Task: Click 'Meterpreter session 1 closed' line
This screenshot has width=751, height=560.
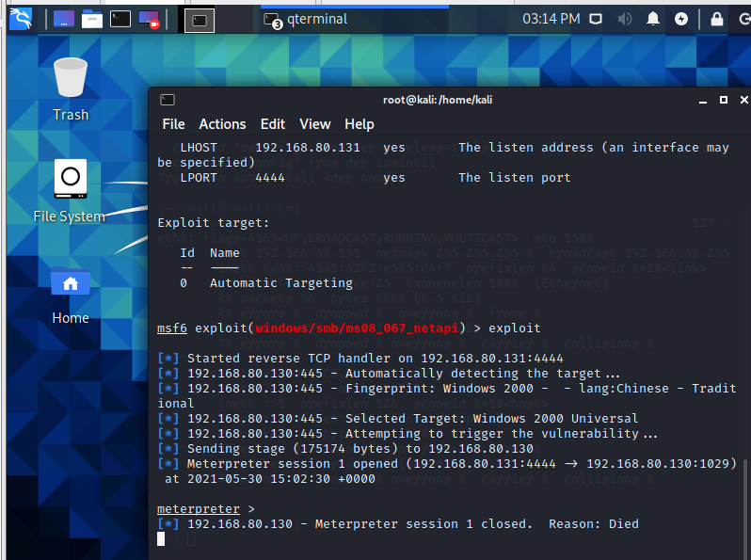Action: click(x=398, y=524)
